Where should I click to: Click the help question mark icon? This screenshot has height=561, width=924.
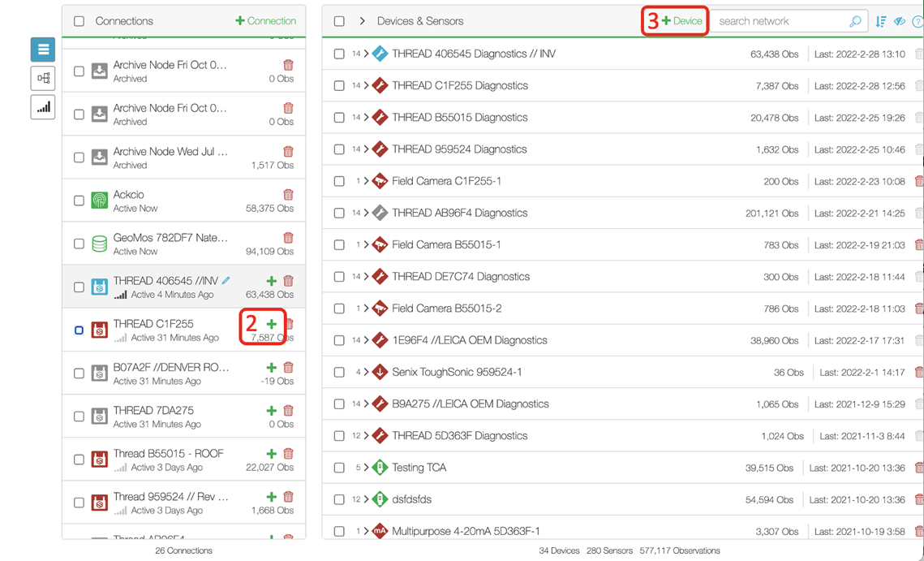pos(918,21)
